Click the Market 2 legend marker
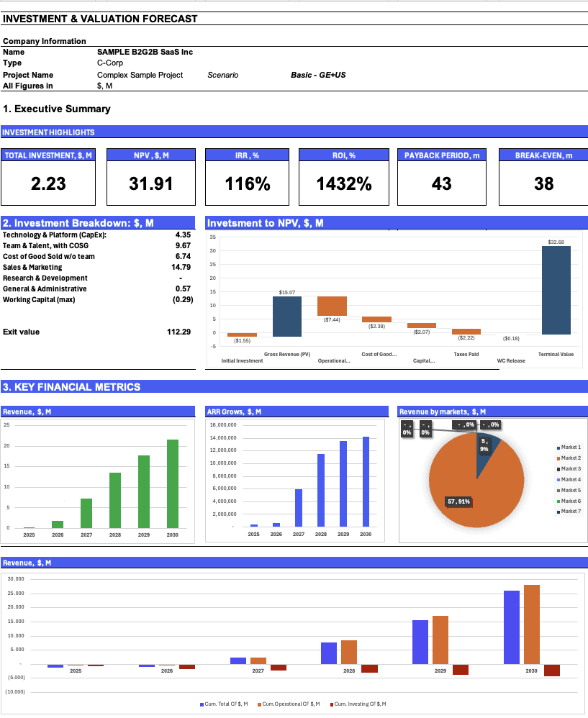588x718 pixels. coord(558,458)
